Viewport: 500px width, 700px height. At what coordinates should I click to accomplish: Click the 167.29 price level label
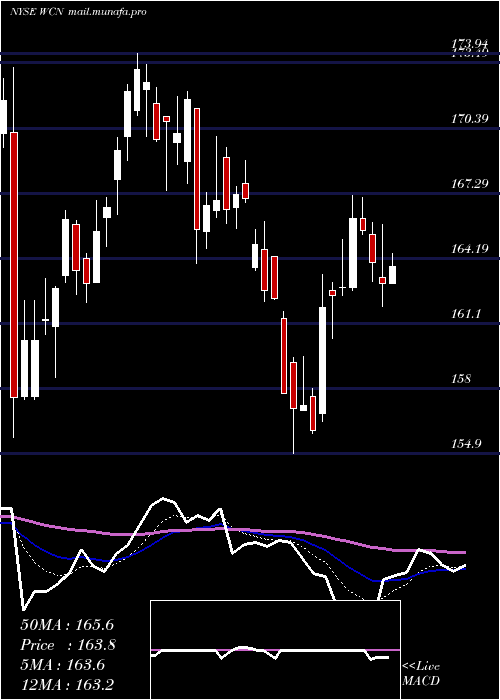point(469,183)
